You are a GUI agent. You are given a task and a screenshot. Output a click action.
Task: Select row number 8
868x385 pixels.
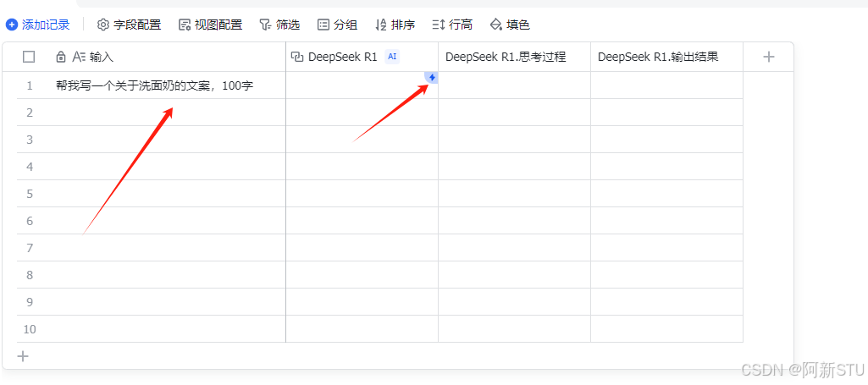30,276
